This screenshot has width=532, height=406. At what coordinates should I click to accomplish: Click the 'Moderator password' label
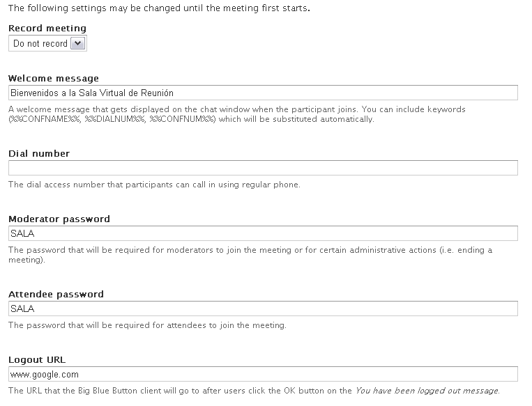pos(59,219)
